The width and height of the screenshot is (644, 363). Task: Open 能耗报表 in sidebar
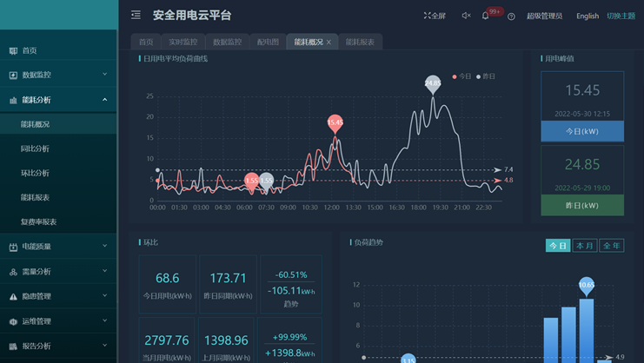58,197
